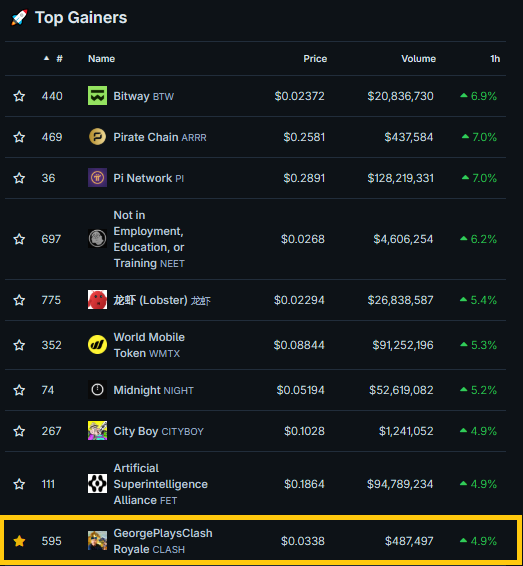Open the Pirate Chain ARRR link
523x566 pixels.
tap(160, 137)
